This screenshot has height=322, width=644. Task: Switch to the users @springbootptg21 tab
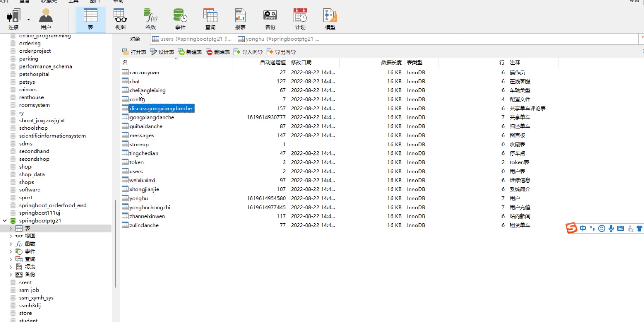pos(192,39)
